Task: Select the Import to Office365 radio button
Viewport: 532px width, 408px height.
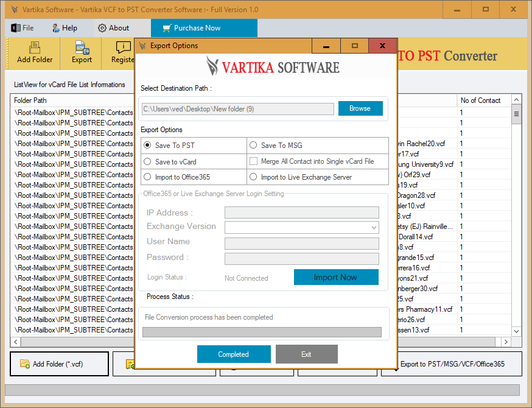Action: pyautogui.click(x=147, y=177)
